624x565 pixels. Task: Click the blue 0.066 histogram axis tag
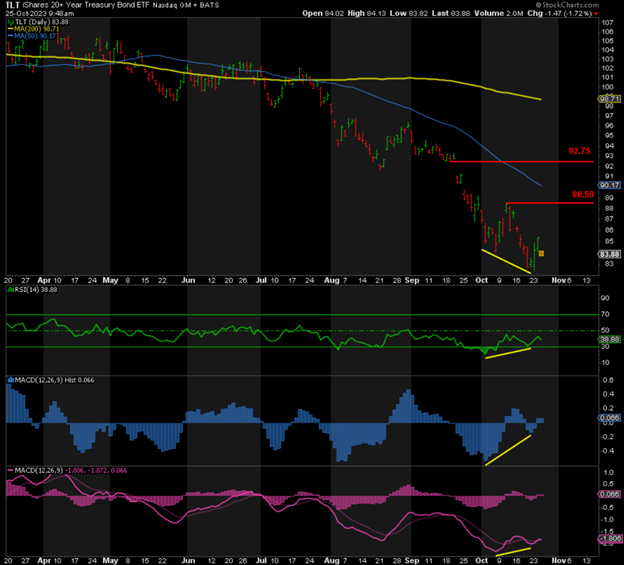click(610, 418)
